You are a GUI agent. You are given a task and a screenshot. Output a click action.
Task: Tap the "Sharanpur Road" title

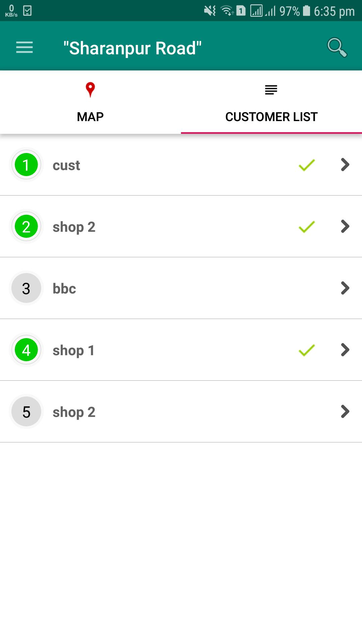(132, 48)
